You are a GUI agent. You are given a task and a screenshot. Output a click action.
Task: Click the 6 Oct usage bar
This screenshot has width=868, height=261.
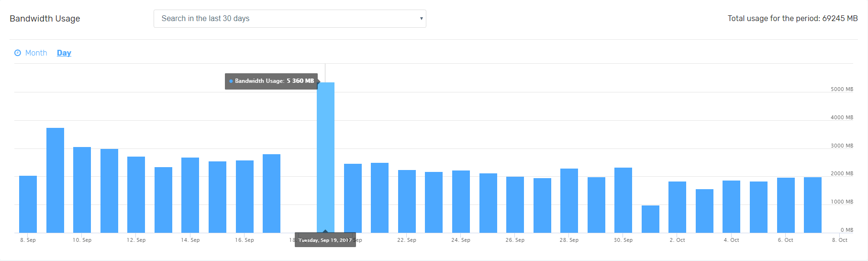(786, 205)
